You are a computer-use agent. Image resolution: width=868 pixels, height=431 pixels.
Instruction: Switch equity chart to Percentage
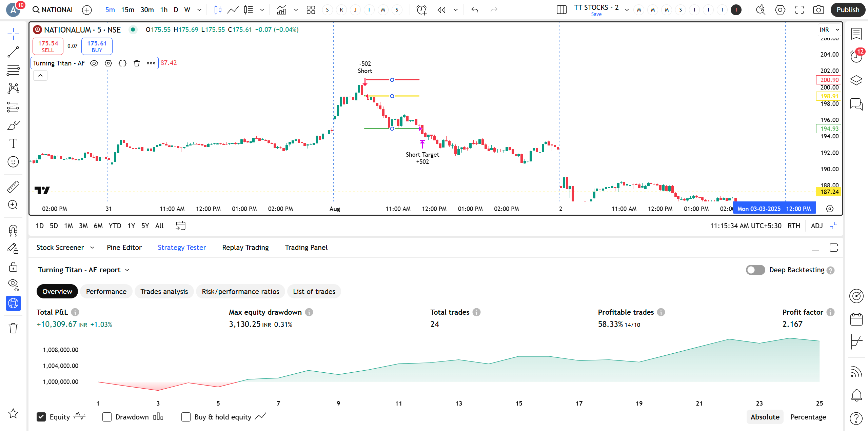(x=808, y=417)
